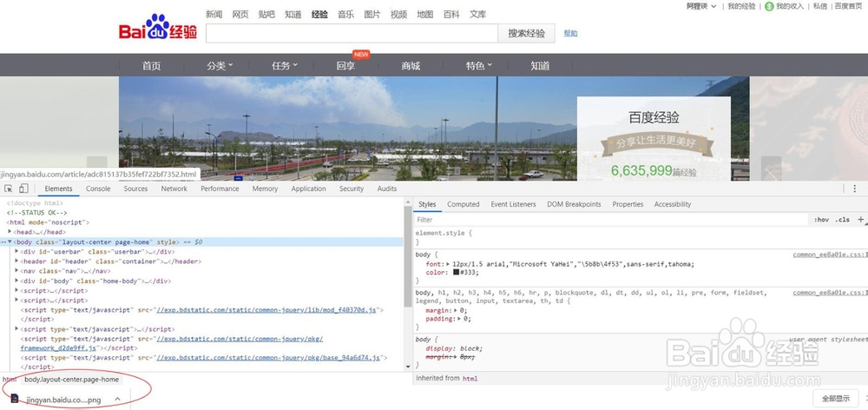Expand the div home-body node
This screenshot has width=868, height=410.
click(16, 281)
